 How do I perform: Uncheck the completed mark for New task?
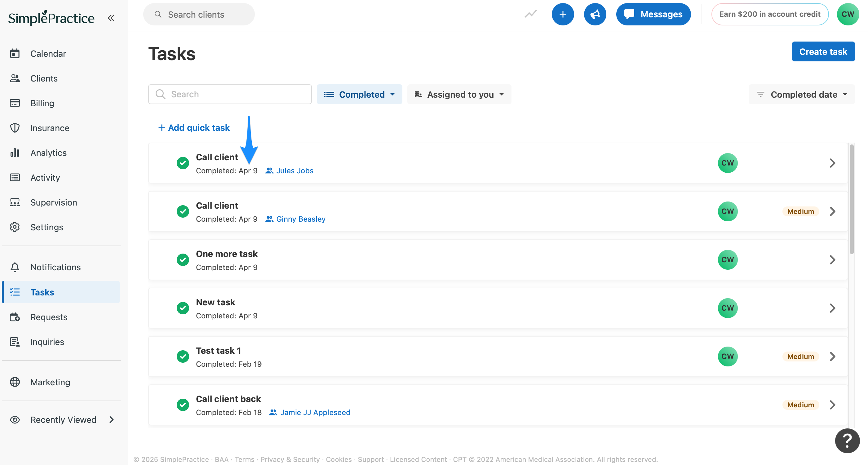(x=183, y=308)
